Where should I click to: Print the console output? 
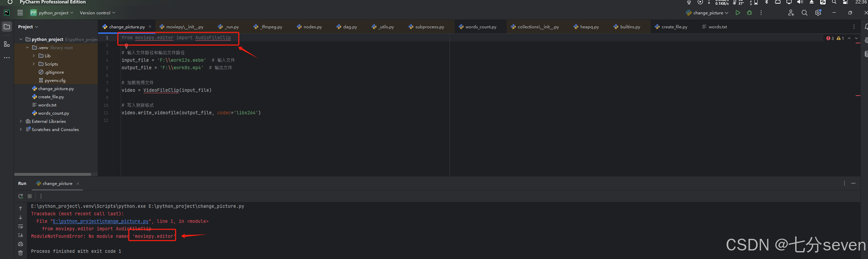[20, 244]
